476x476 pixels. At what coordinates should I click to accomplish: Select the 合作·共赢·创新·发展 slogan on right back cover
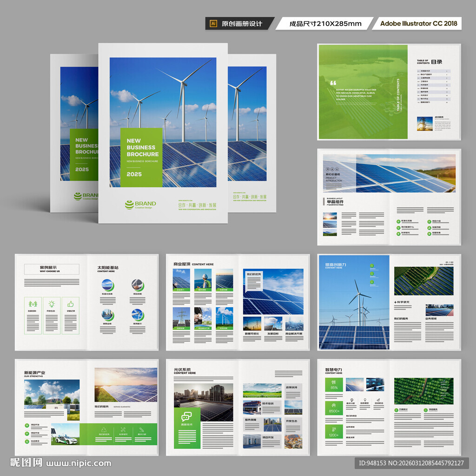coord(250,197)
